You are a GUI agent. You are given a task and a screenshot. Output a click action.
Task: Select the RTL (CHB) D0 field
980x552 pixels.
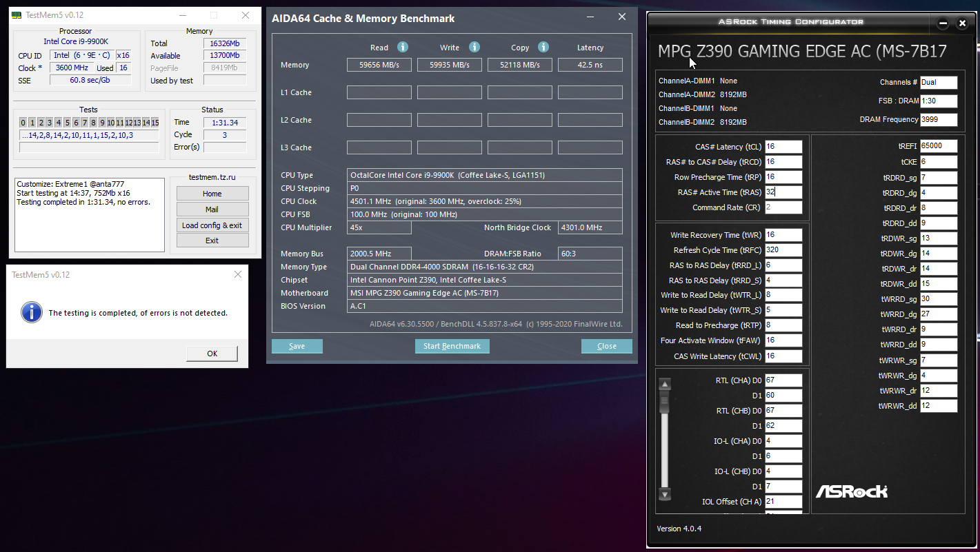pyautogui.click(x=783, y=411)
